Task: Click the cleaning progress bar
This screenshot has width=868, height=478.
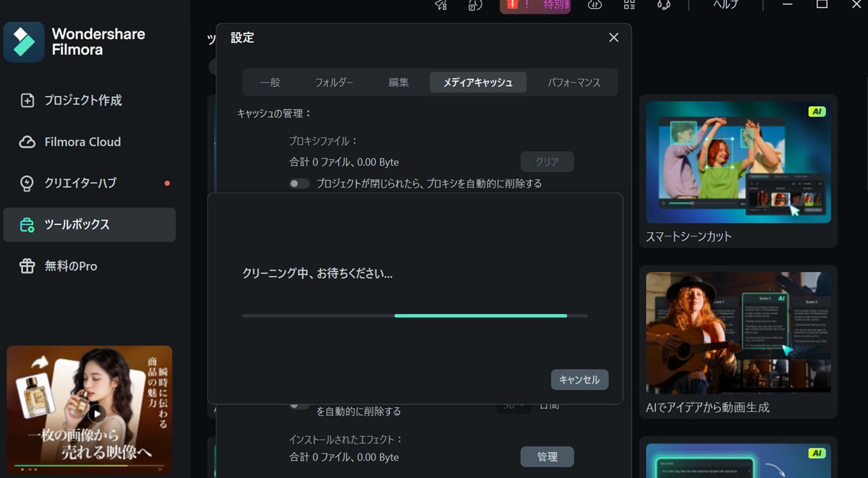Action: coord(414,315)
